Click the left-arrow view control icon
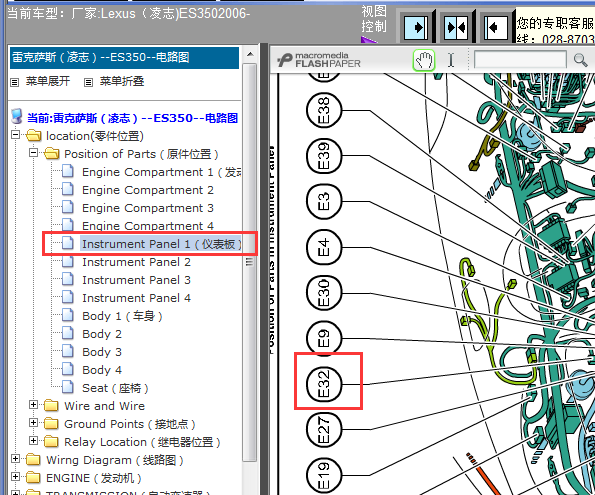Screen dimensions: 595x495 coord(496,28)
